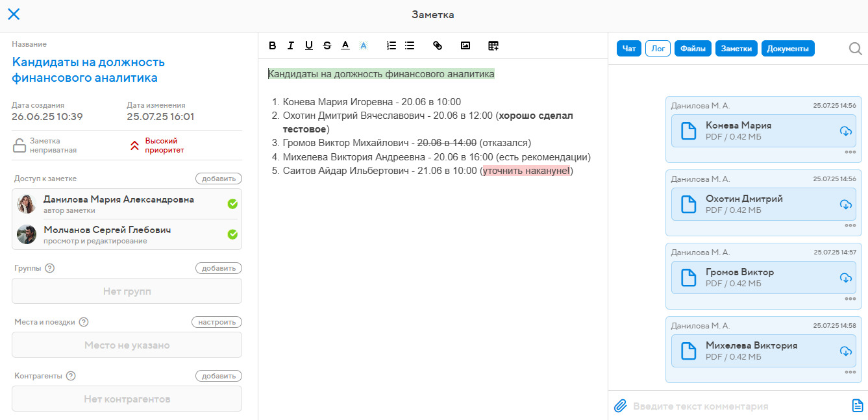
Task: Toggle green checkmark for Молчанов Сергей Глебович
Action: coord(232,234)
